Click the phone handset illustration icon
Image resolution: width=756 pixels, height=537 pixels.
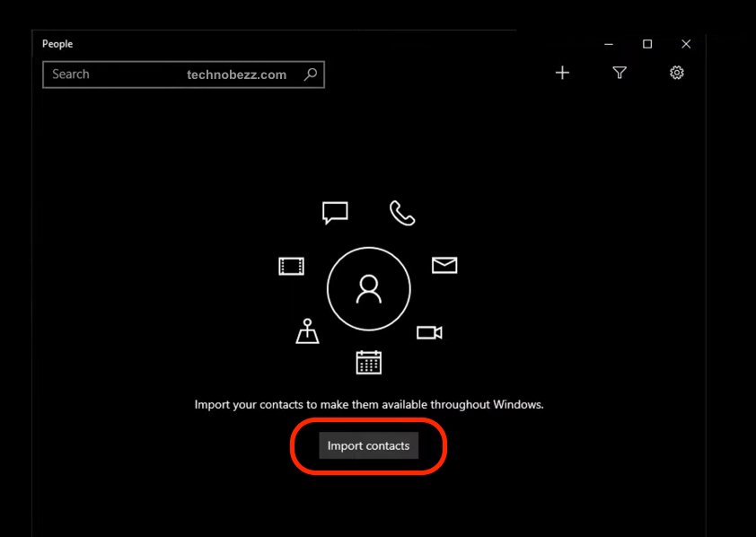(401, 213)
